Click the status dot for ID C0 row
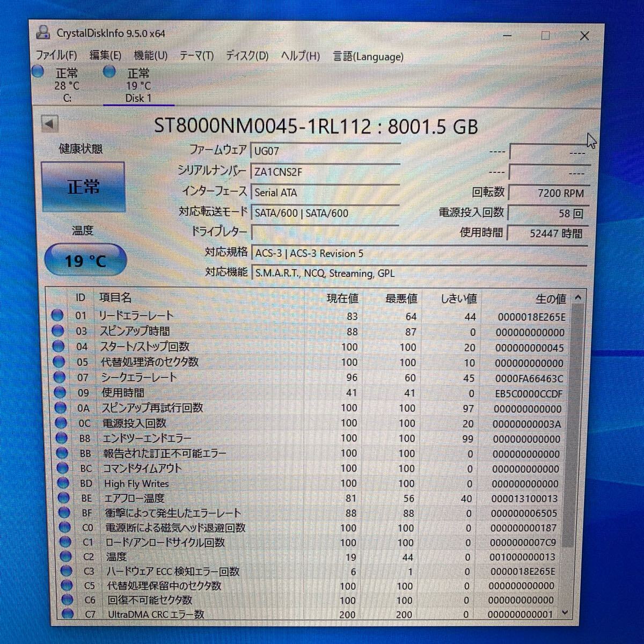Image resolution: width=644 pixels, height=644 pixels. 64,528
